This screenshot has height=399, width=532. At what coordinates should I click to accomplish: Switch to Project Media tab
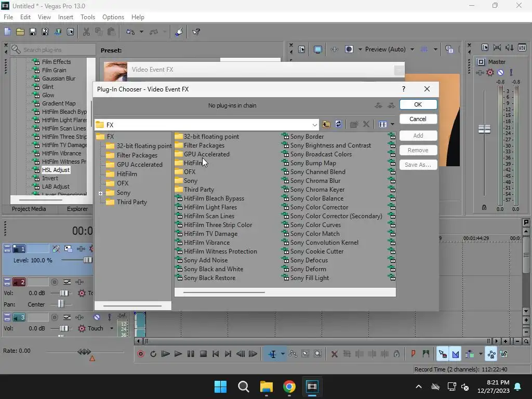point(29,209)
